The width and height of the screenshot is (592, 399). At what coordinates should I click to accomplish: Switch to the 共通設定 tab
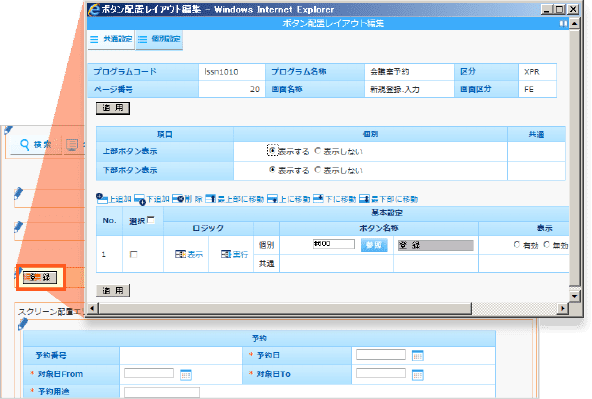[111, 39]
